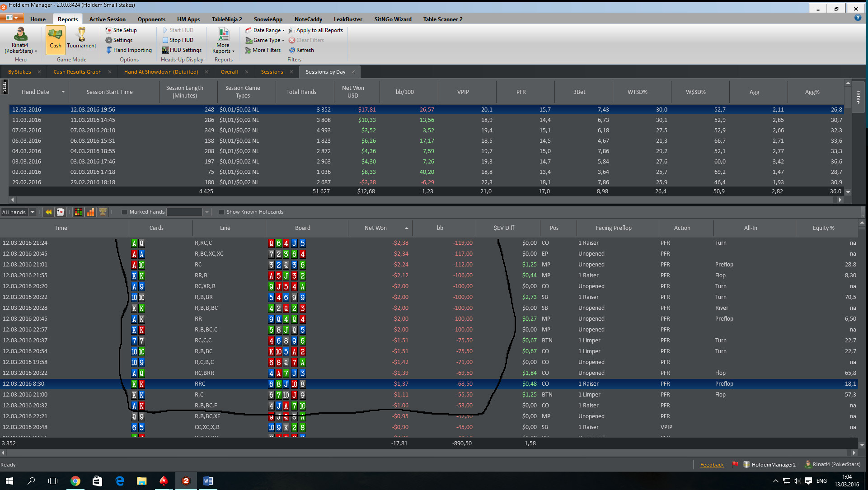The width and height of the screenshot is (868, 490).
Task: Click the trophy icon in hands toolbar
Action: point(103,212)
